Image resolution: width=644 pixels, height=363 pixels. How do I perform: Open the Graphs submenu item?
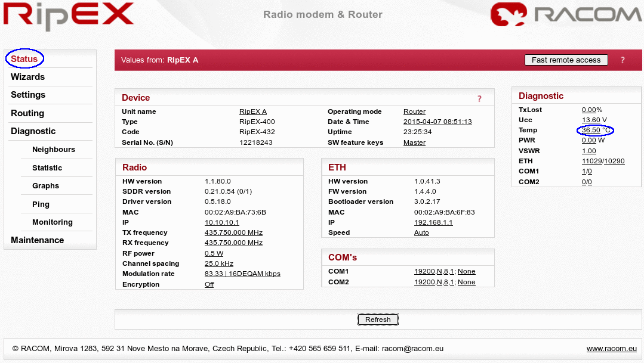click(x=45, y=186)
